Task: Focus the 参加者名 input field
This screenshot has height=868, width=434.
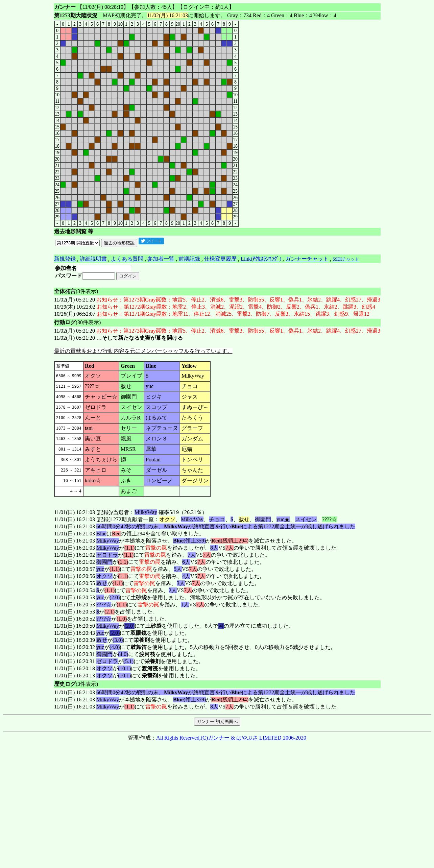Action: click(x=104, y=268)
